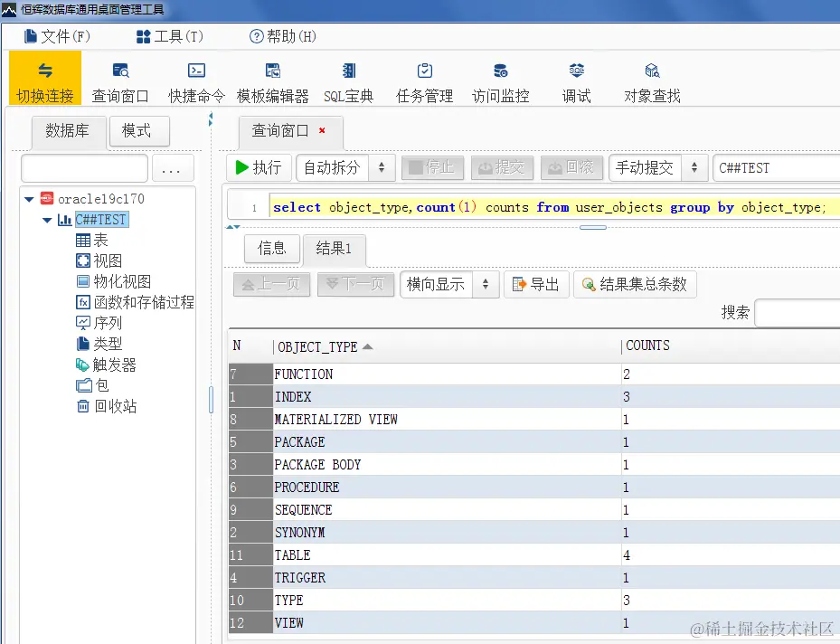Open the 自动拆分 split-mode dropdown

click(346, 167)
